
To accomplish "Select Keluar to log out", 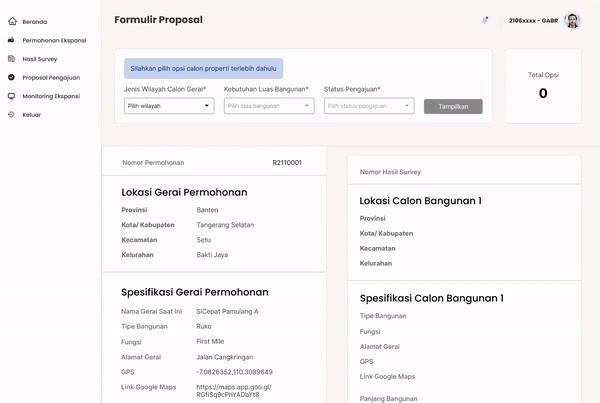I will click(x=31, y=115).
